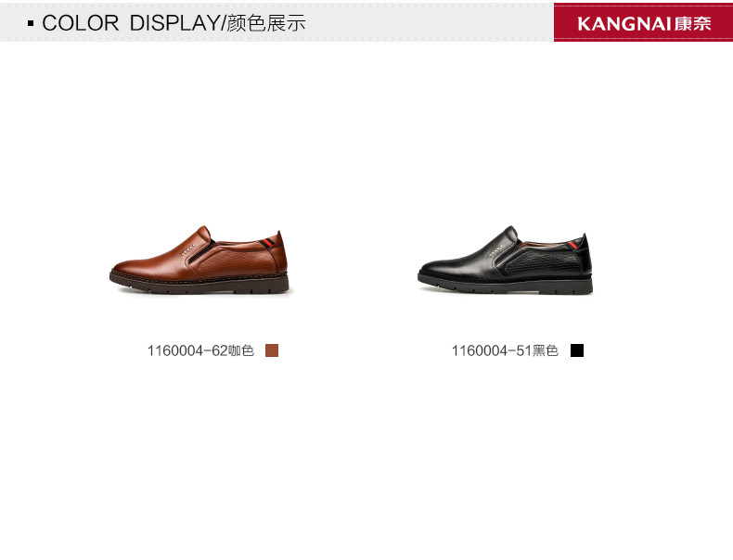Click the red heel tab on the black shoe
Screen dimensions: 733x560
[x=573, y=245]
